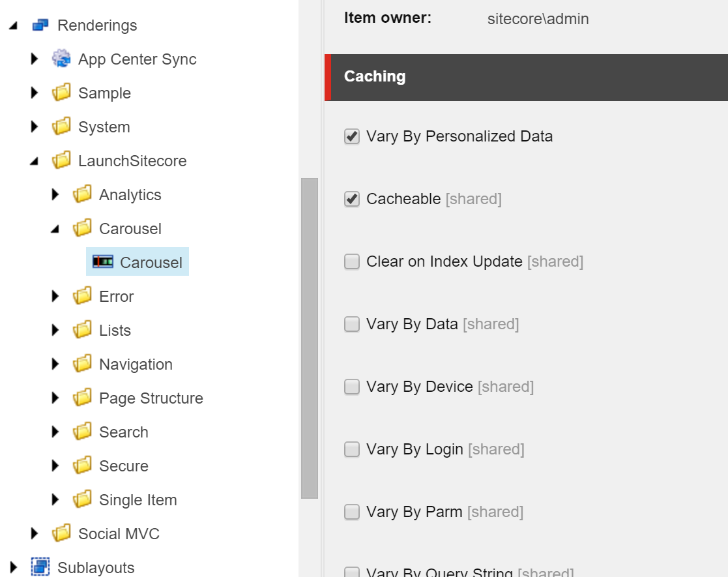Click the LaunchSitecore folder icon

tap(61, 160)
